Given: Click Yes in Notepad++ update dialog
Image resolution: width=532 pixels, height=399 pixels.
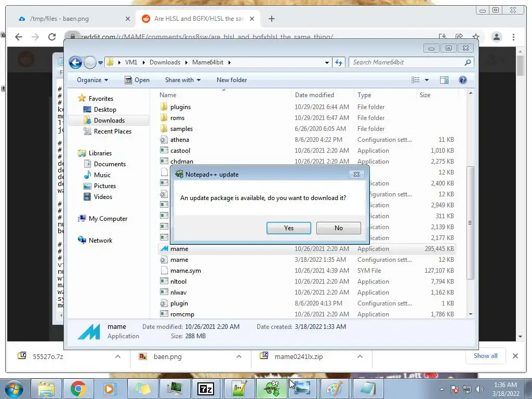Looking at the screenshot, I should pos(289,228).
